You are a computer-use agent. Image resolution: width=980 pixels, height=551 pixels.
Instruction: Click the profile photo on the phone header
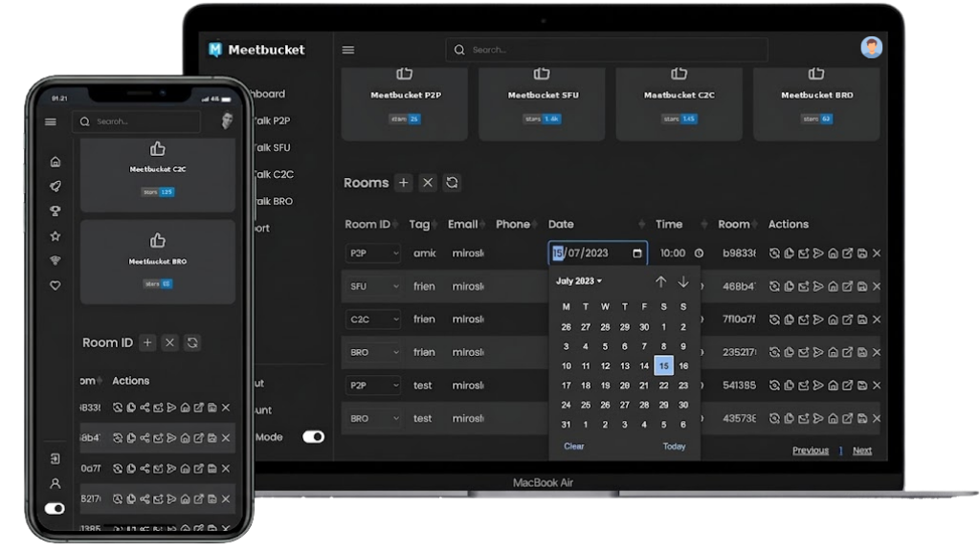tap(227, 121)
